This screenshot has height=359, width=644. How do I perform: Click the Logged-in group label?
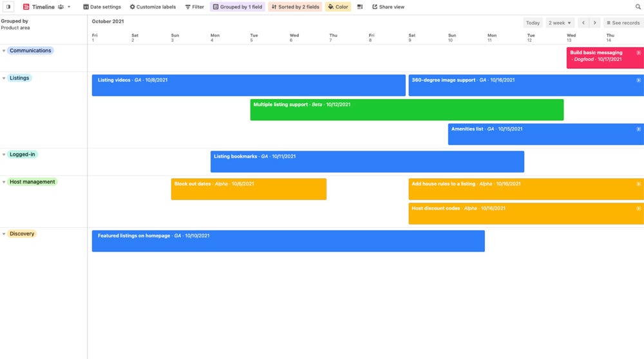[22, 154]
